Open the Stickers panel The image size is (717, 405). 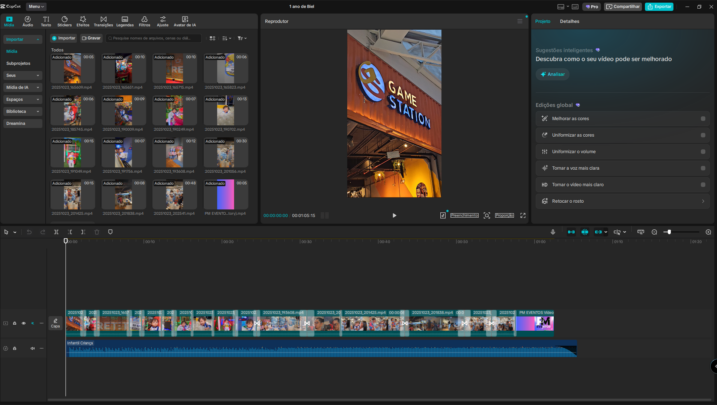pyautogui.click(x=65, y=20)
